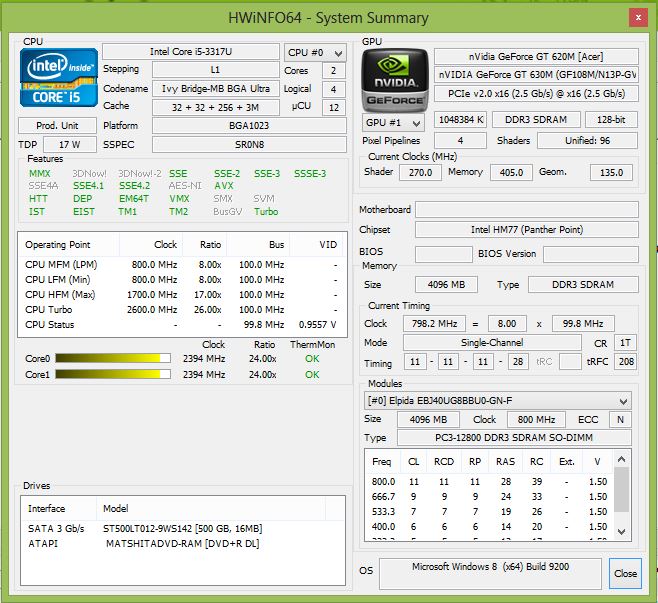Click the Shader clock 270.0 field

(x=420, y=172)
